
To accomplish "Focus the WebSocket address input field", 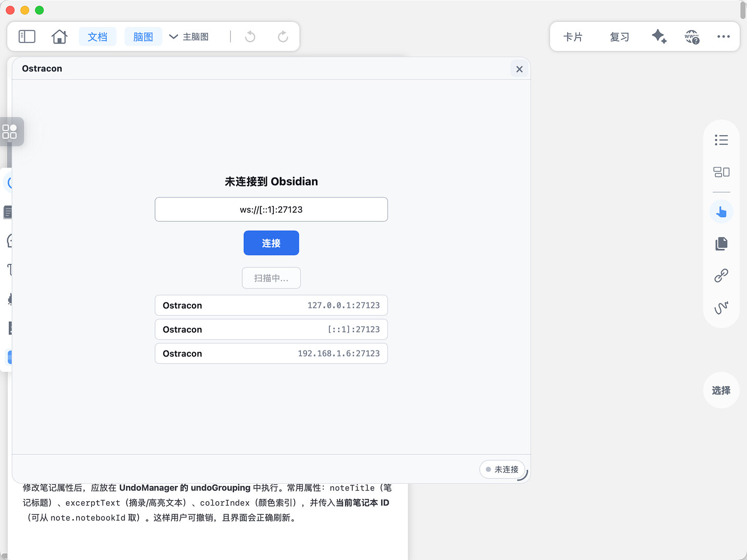I will (271, 209).
